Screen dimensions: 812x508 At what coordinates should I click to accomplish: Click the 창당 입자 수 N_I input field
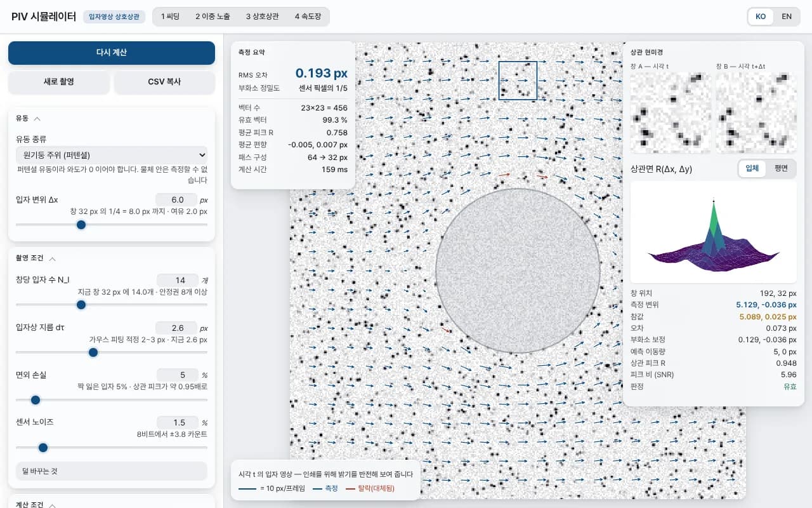(x=178, y=280)
